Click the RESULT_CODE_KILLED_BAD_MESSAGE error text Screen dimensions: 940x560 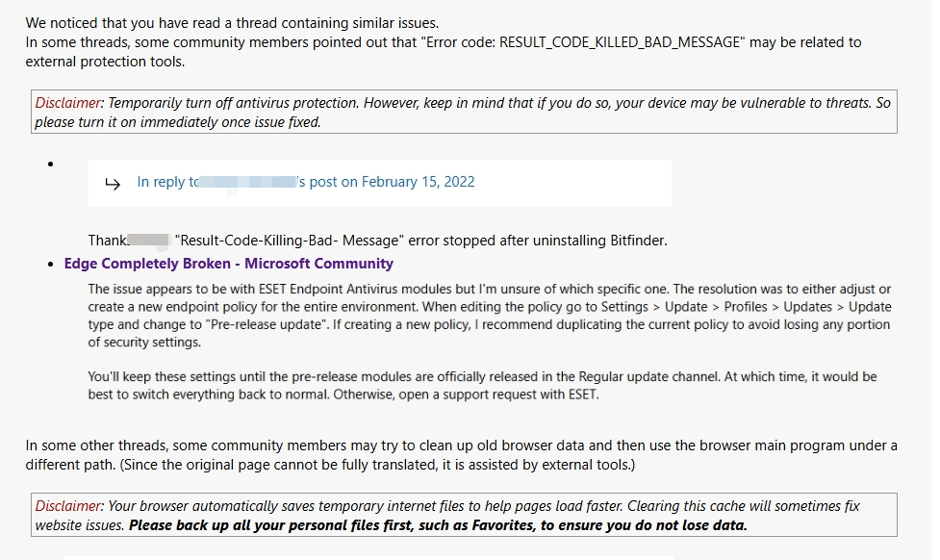620,42
